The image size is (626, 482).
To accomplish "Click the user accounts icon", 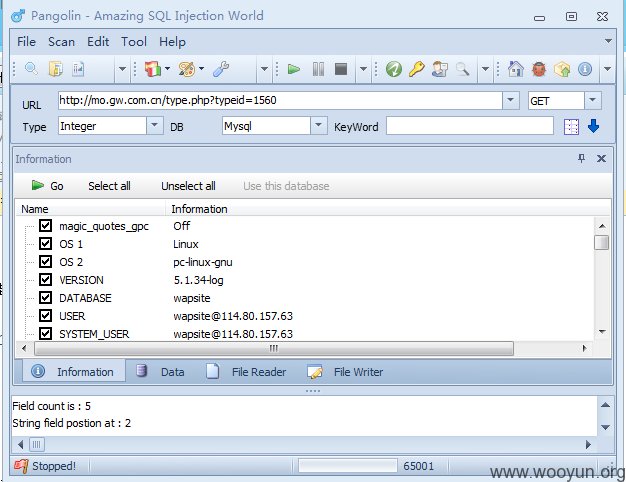I will 440,69.
